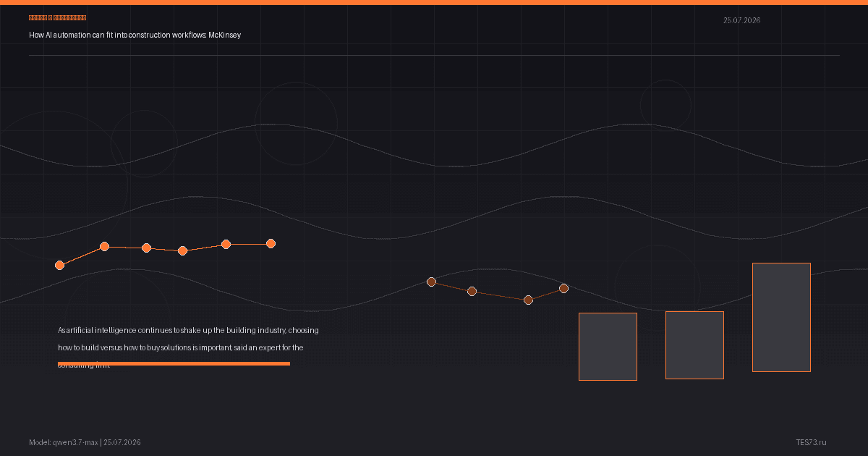This screenshot has height=456, width=868.
Task: Click the lowest point on the bright orange line
Action: (x=59, y=265)
